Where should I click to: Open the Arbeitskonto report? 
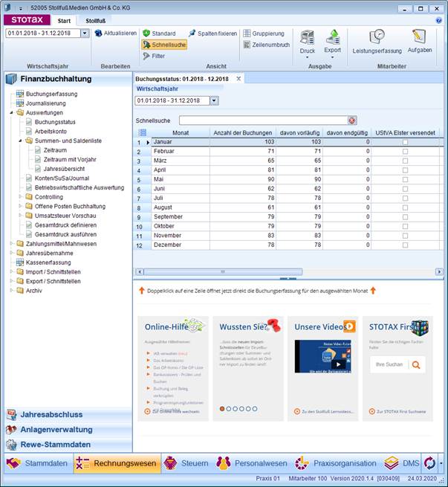[x=51, y=132]
